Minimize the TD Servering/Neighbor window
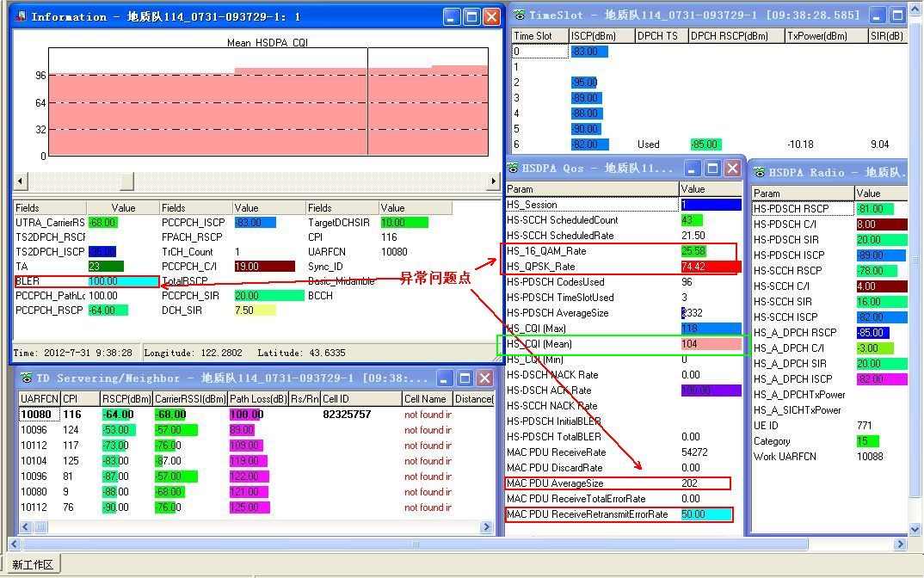Viewport: 924px width, 578px height. [445, 378]
